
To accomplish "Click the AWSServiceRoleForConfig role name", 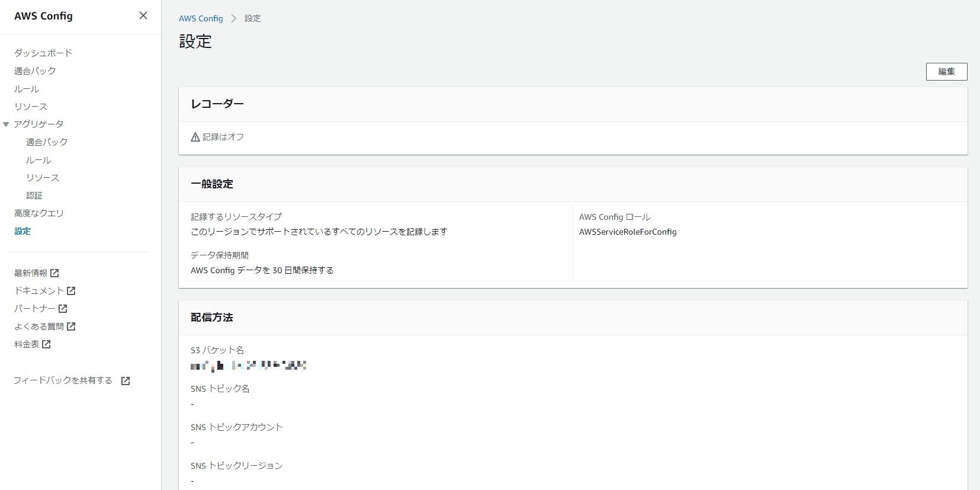I will pyautogui.click(x=628, y=232).
